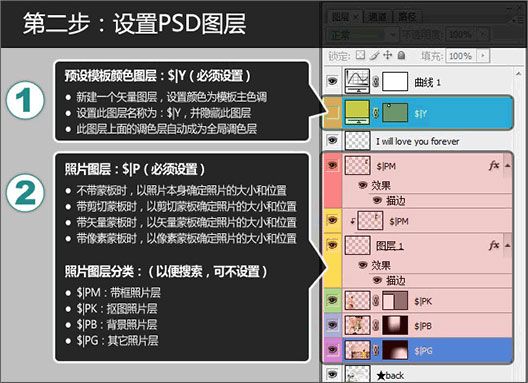Click the ★back layer thumbnail
The image size is (528, 383).
click(358, 374)
